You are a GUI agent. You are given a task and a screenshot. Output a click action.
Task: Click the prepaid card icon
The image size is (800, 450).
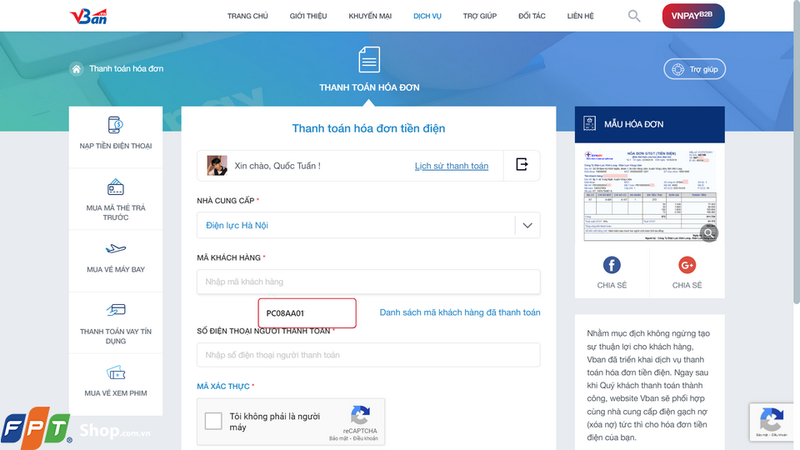115,187
